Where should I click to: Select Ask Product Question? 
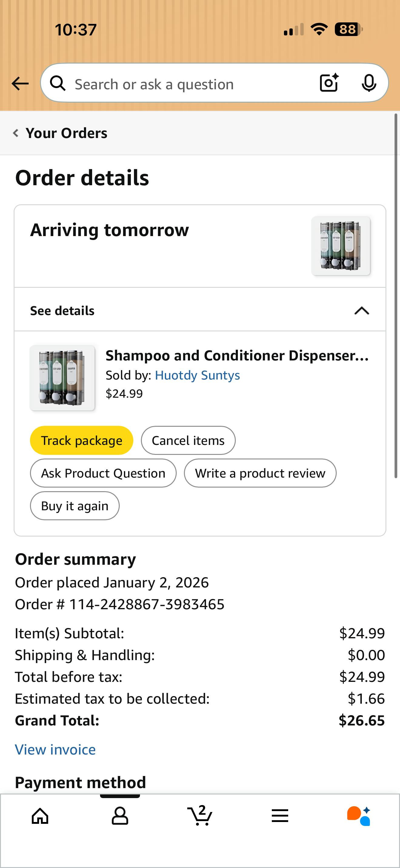[103, 473]
